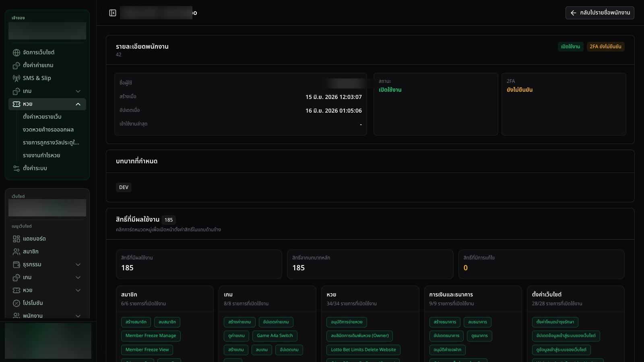Open แดชบอร์ด menu item
The image size is (644, 362).
pyautogui.click(x=47, y=239)
